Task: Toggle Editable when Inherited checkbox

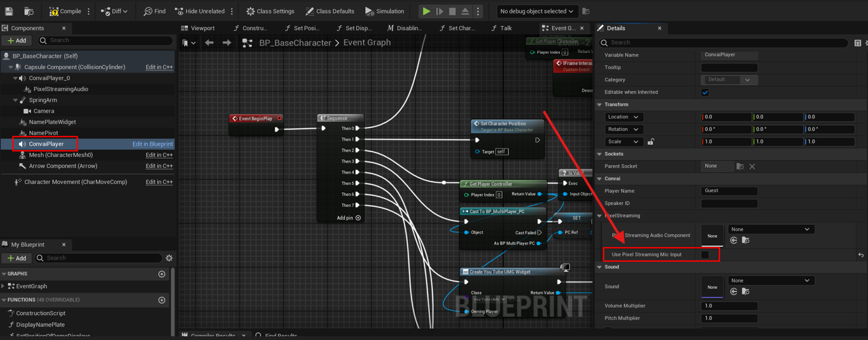Action: (705, 92)
